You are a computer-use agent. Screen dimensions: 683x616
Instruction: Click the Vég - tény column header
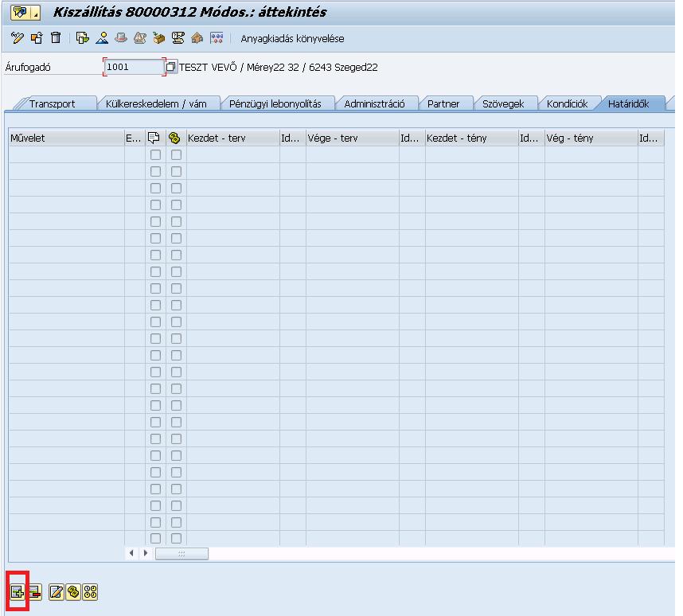click(591, 138)
